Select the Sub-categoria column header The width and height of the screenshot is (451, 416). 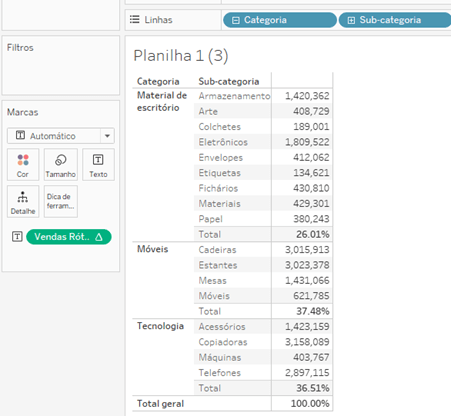tap(229, 81)
